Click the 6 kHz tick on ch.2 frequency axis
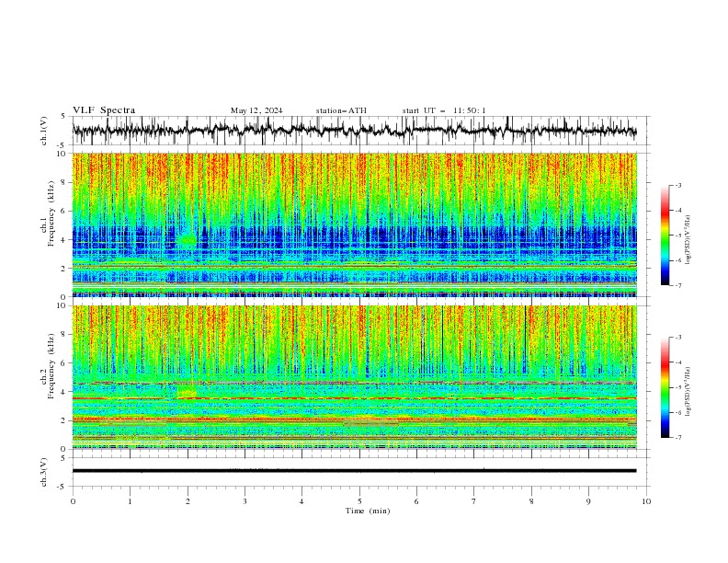Screen dimensions: 728x563 point(64,362)
